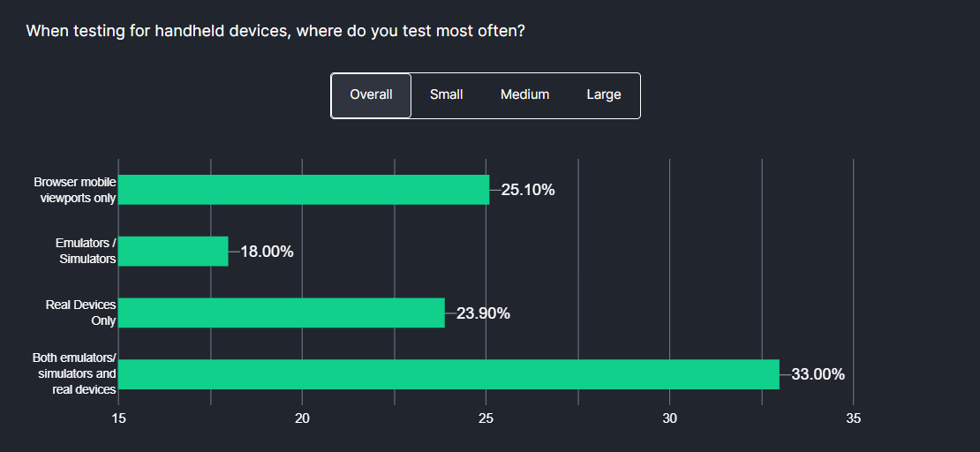Image resolution: width=980 pixels, height=452 pixels.
Task: Click the 25 x-axis tick label
Action: click(x=486, y=418)
